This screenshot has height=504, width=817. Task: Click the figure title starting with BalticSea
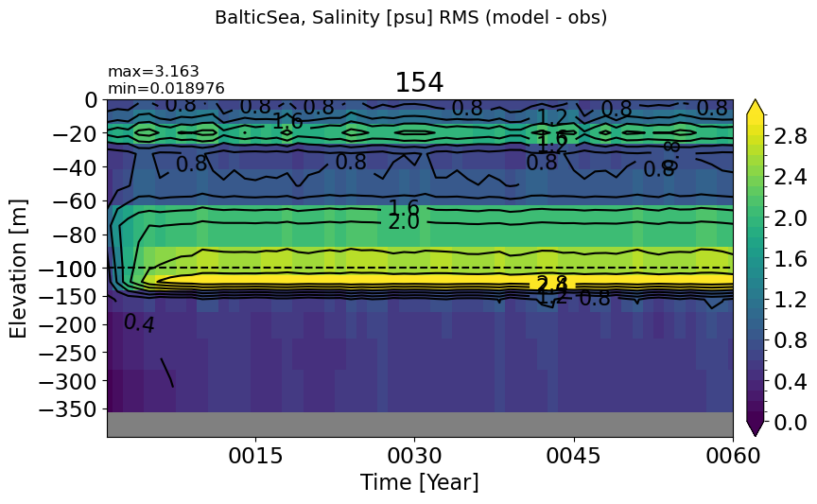tap(410, 17)
